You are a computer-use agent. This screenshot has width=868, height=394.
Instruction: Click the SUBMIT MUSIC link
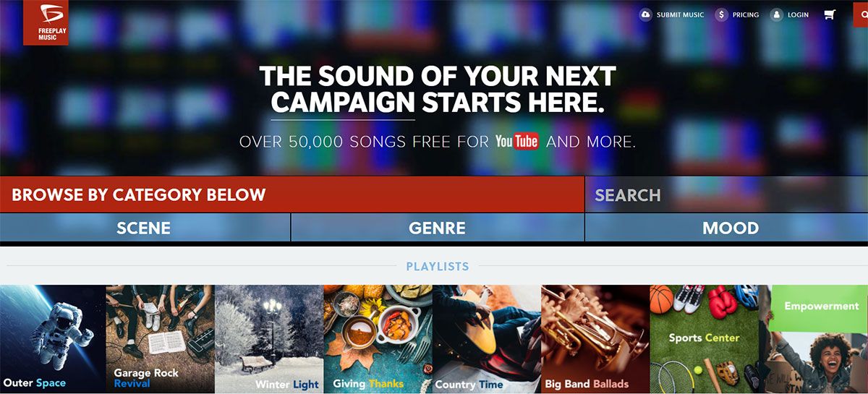(680, 14)
